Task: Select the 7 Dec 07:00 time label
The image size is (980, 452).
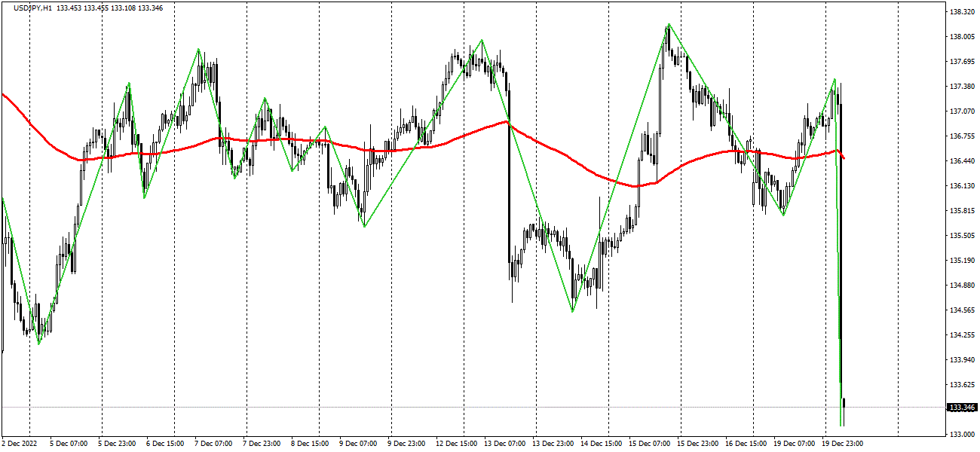Action: [214, 444]
